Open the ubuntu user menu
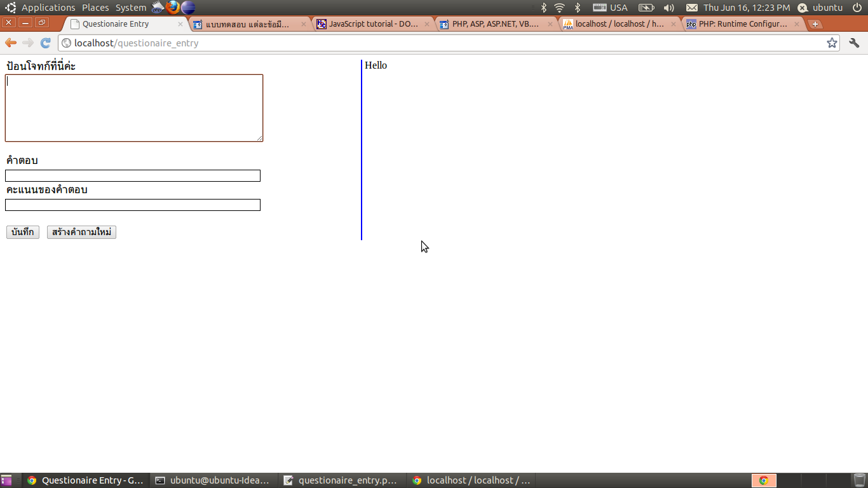This screenshot has height=488, width=868. pyautogui.click(x=820, y=8)
